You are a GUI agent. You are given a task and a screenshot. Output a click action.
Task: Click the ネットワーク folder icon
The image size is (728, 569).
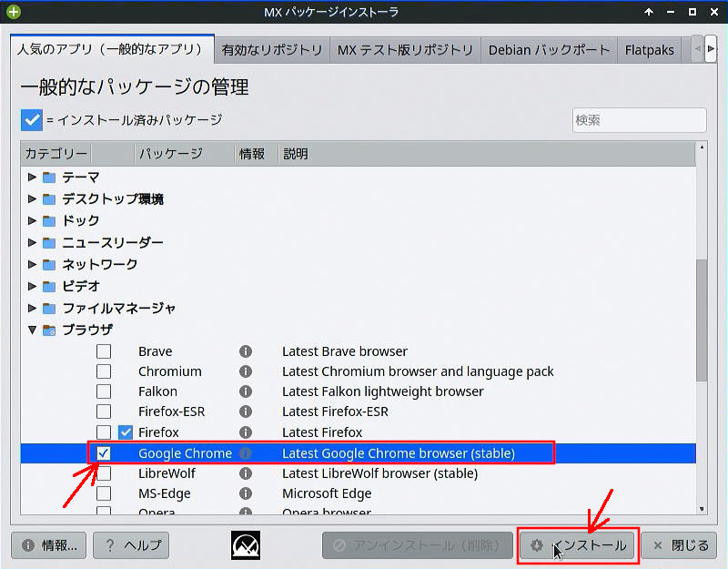click(x=49, y=264)
